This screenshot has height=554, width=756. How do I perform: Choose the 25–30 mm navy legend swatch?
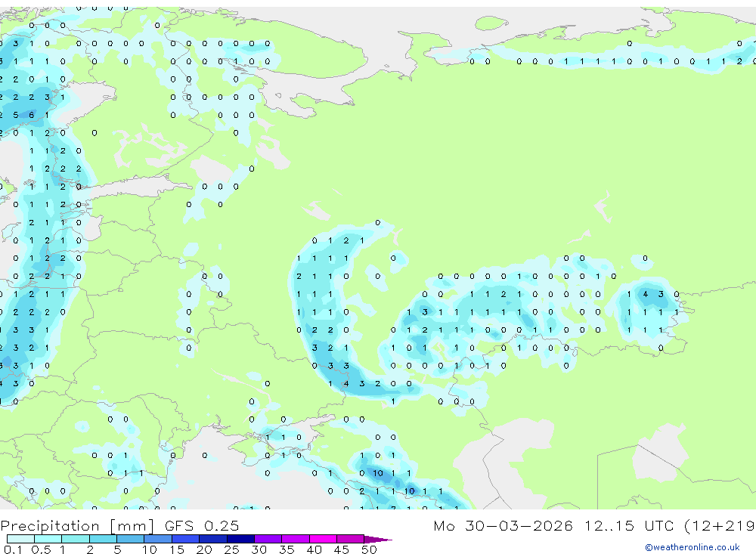[x=240, y=539]
